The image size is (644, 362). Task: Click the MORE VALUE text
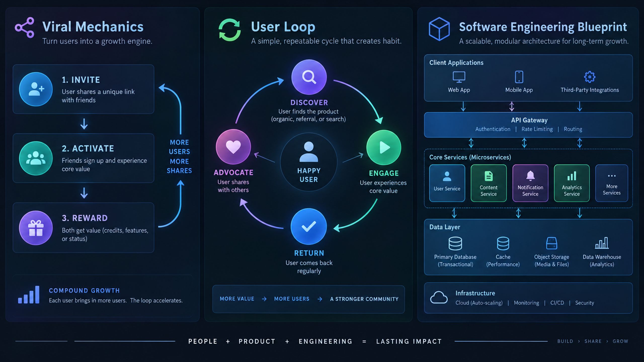click(x=237, y=299)
